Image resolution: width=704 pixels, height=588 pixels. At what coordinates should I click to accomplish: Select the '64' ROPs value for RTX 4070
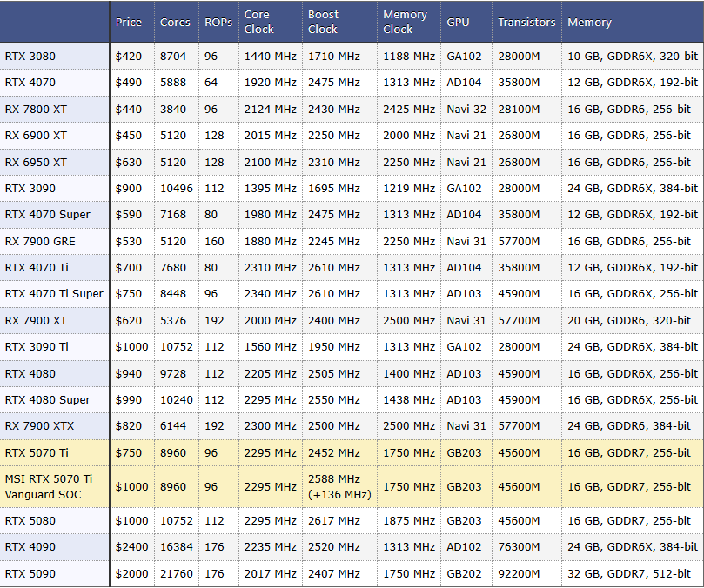pyautogui.click(x=211, y=82)
